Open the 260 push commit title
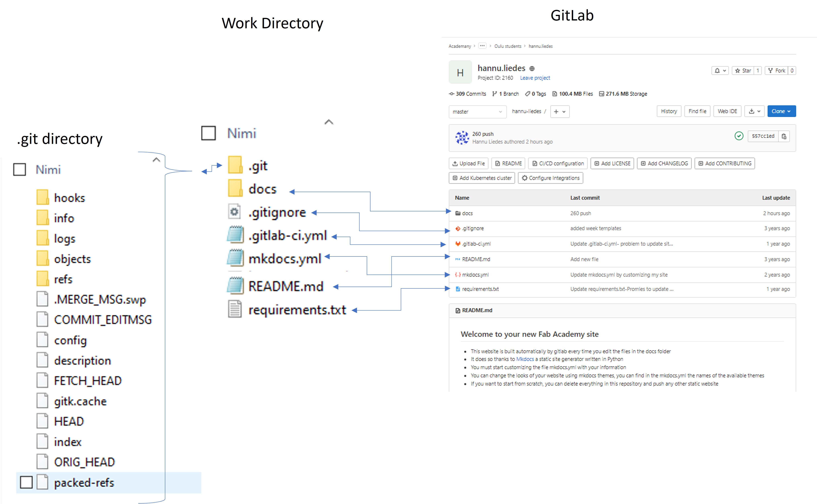This screenshot has width=817, height=504. point(483,134)
